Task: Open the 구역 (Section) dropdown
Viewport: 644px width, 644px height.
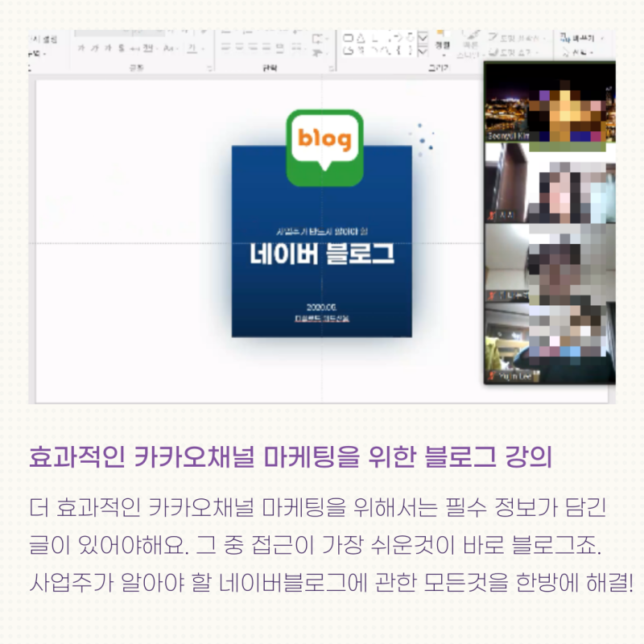Action: (37, 53)
